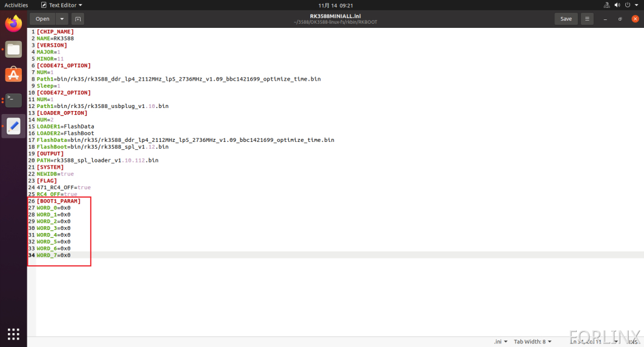Click the [FLAG] section header
The height and width of the screenshot is (347, 644).
pyautogui.click(x=47, y=181)
